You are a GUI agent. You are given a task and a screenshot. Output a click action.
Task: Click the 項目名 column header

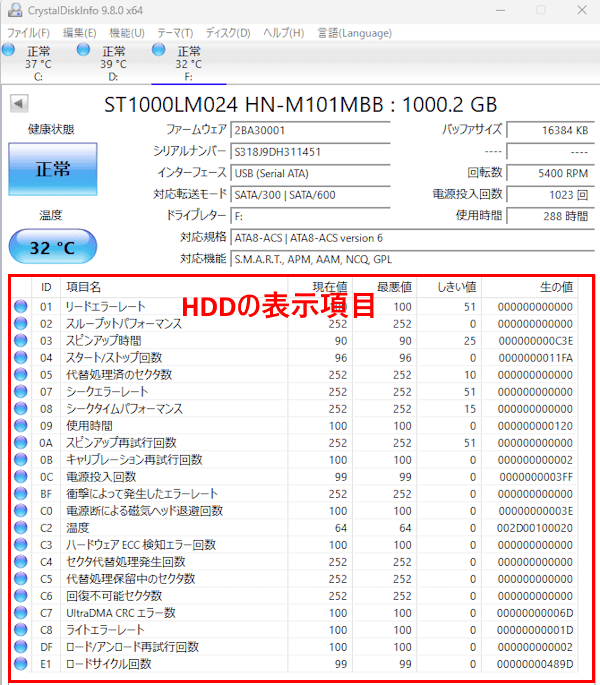tap(174, 287)
